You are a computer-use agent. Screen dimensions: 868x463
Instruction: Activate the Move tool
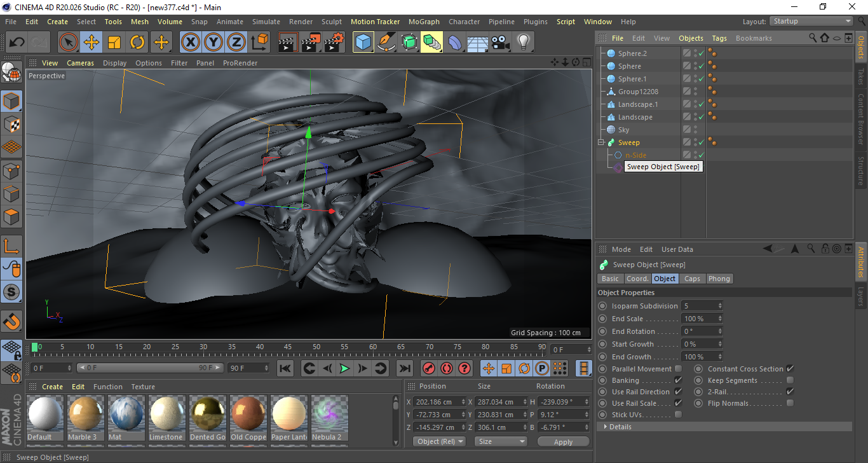click(x=92, y=43)
